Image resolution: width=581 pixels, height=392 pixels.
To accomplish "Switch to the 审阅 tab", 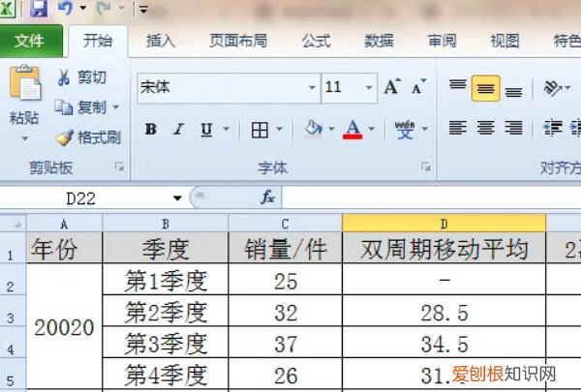I will pyautogui.click(x=443, y=41).
